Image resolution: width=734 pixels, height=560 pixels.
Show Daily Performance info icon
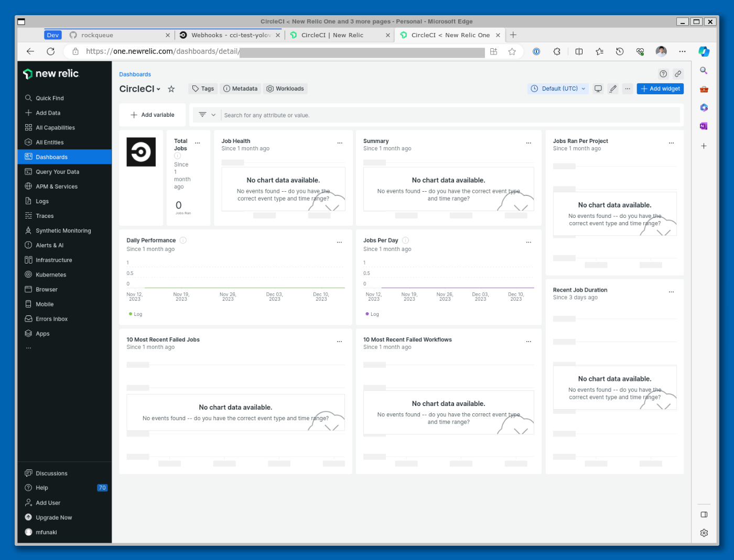coord(183,240)
